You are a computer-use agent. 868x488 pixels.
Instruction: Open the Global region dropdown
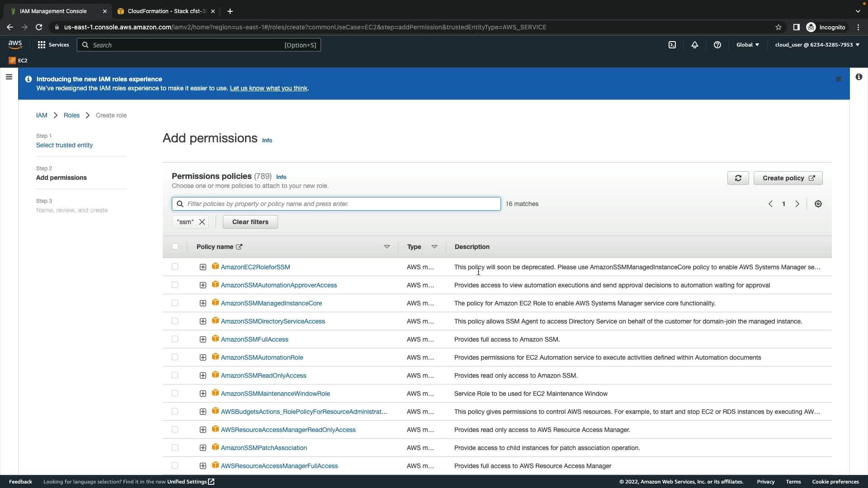tap(747, 45)
